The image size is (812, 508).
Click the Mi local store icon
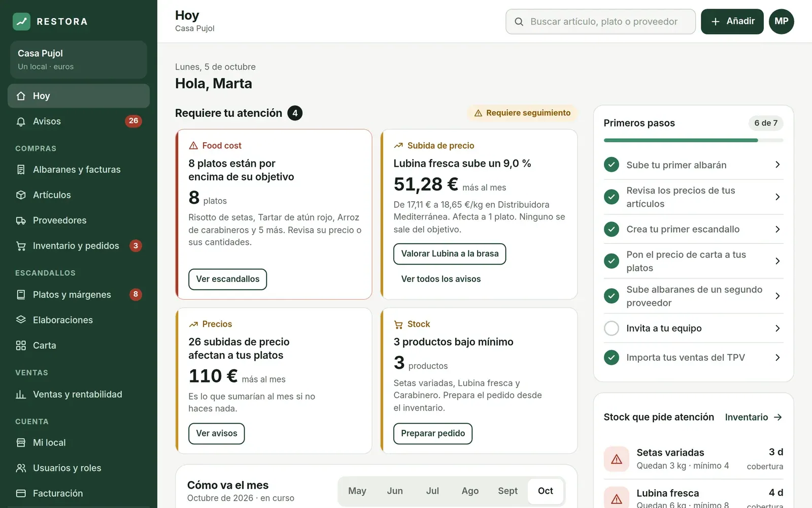pos(21,442)
